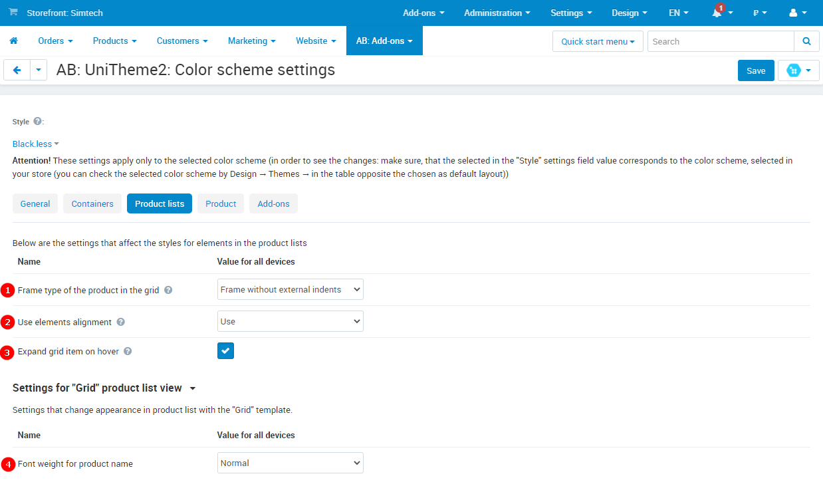Viewport: 823px width, 504px height.
Task: Open the user account icon menu
Action: pyautogui.click(x=793, y=13)
